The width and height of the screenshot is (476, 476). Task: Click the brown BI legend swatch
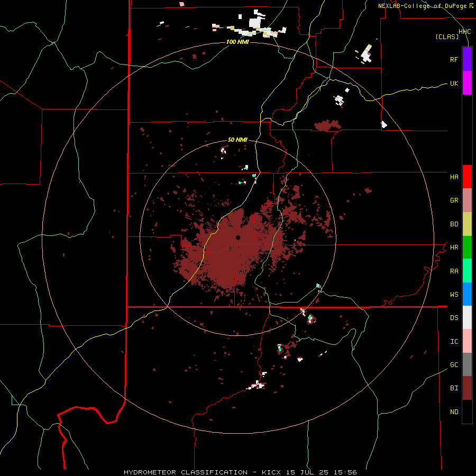467,388
